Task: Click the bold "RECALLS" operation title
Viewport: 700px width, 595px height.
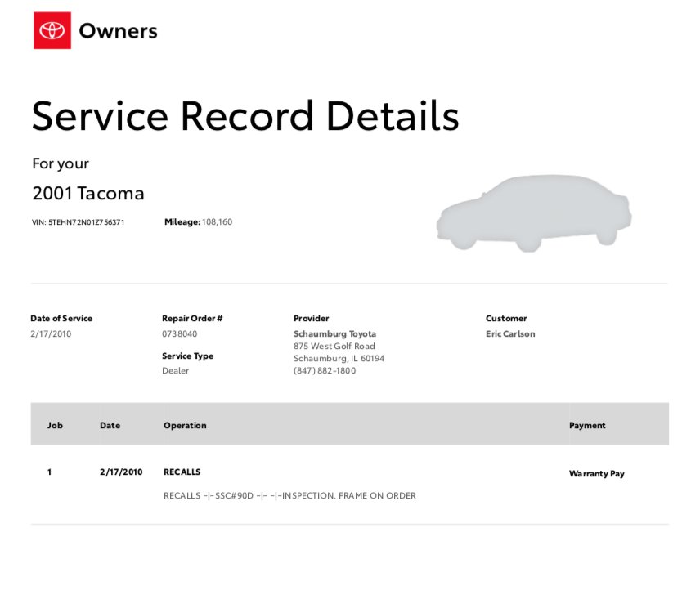Action: tap(182, 472)
